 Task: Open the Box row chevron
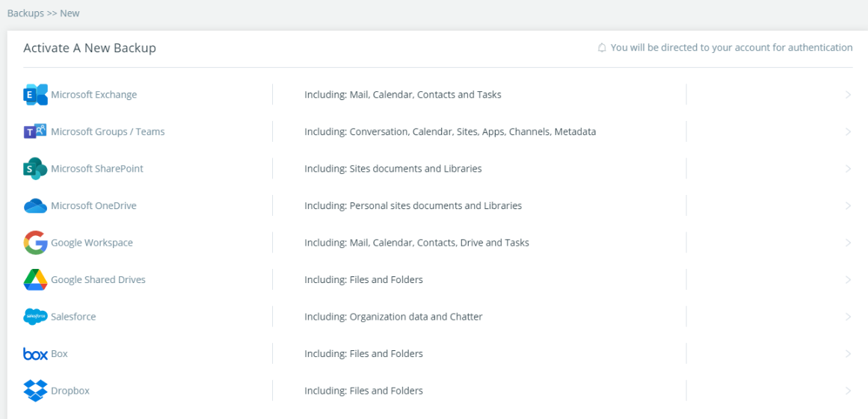click(849, 354)
